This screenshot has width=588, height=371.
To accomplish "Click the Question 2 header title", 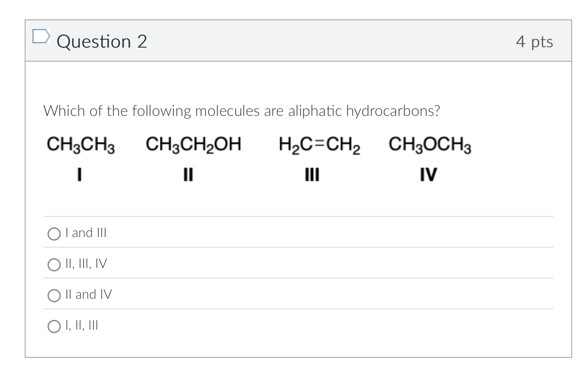I will point(102,41).
